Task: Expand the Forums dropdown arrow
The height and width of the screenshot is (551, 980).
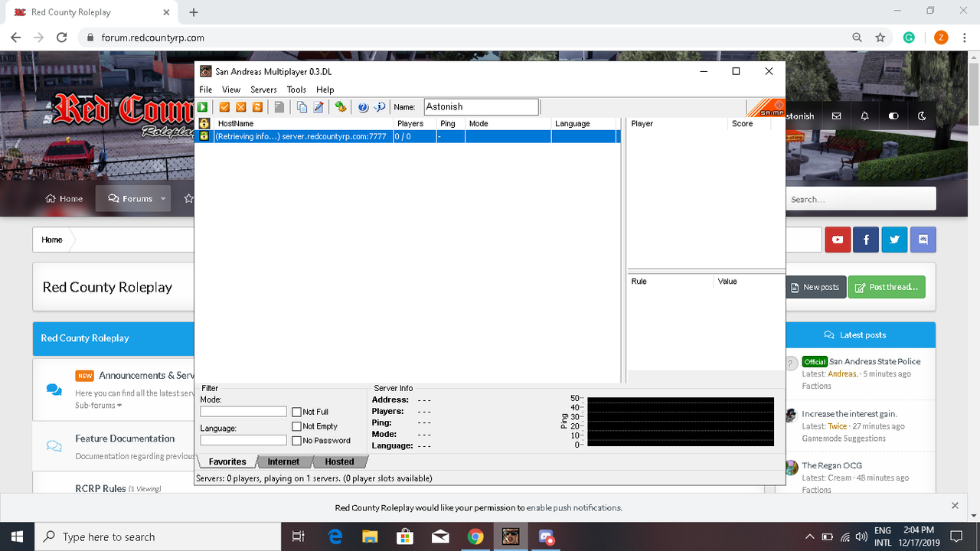Action: pos(163,199)
